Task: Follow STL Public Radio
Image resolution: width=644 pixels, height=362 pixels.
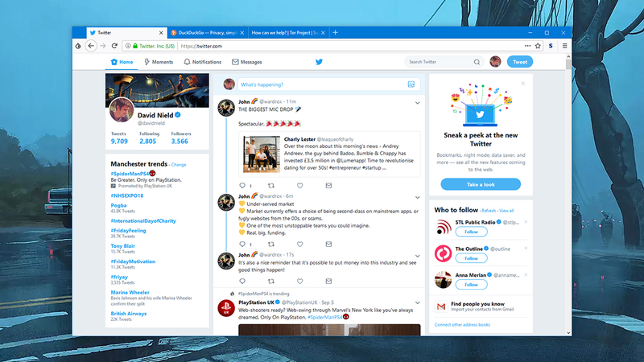Action: click(x=471, y=232)
